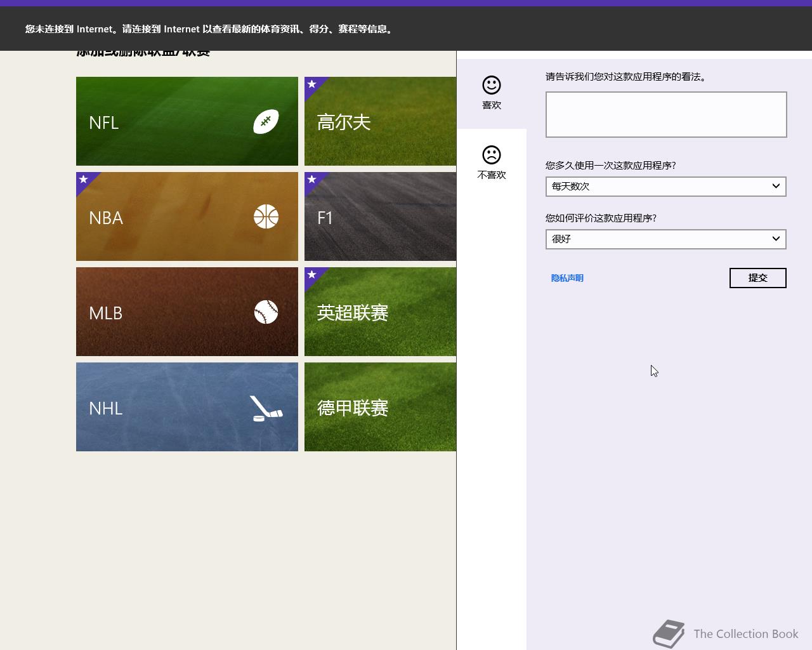Select the NHL league tile
Screen dimensions: 812x650
[x=187, y=407]
